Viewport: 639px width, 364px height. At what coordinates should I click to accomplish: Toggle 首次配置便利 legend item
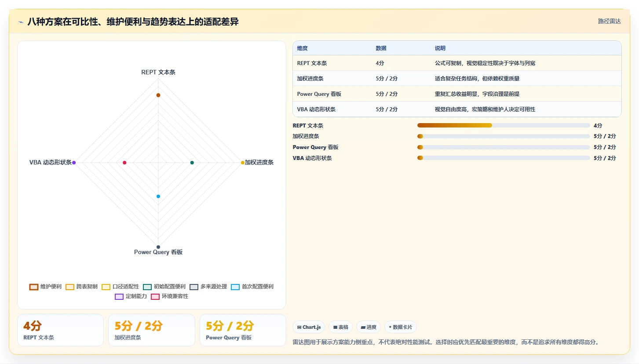click(x=252, y=287)
